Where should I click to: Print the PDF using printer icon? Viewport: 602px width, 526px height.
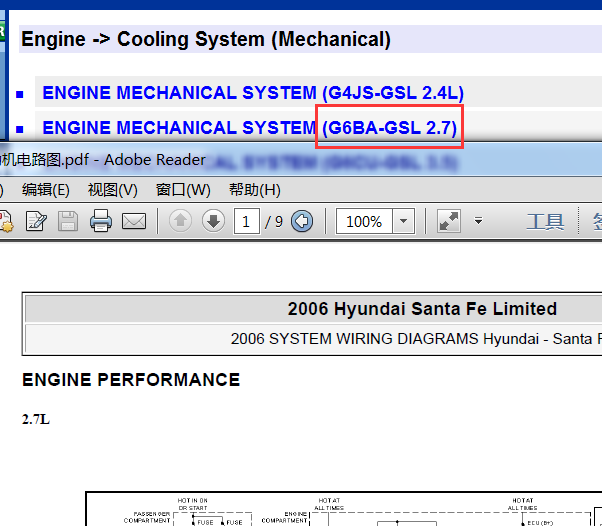(x=101, y=221)
